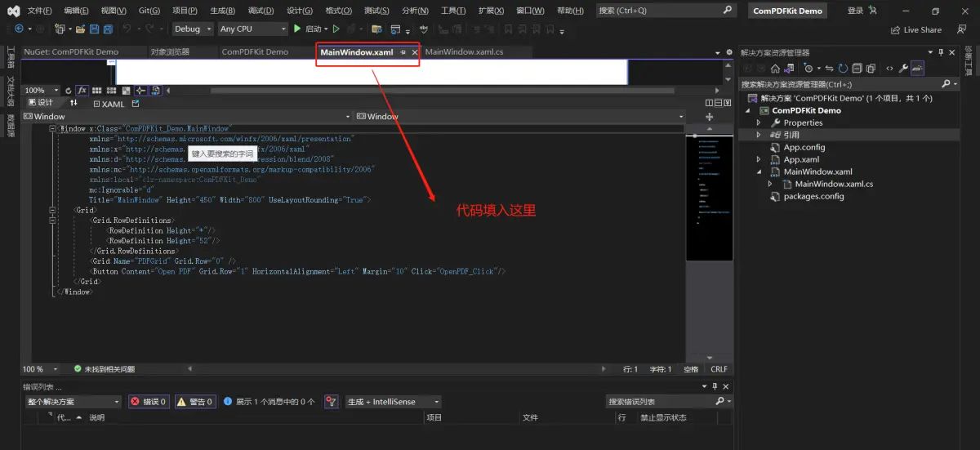The width and height of the screenshot is (980, 450).
Task: Click the feedback icon next to Live Share
Action: 961,29
